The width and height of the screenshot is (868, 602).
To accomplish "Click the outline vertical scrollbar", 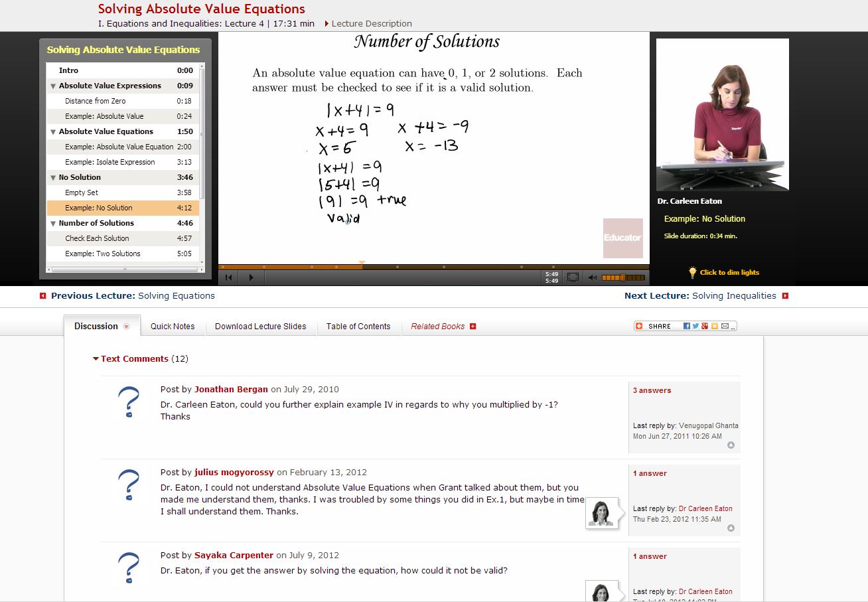I will click(202, 133).
